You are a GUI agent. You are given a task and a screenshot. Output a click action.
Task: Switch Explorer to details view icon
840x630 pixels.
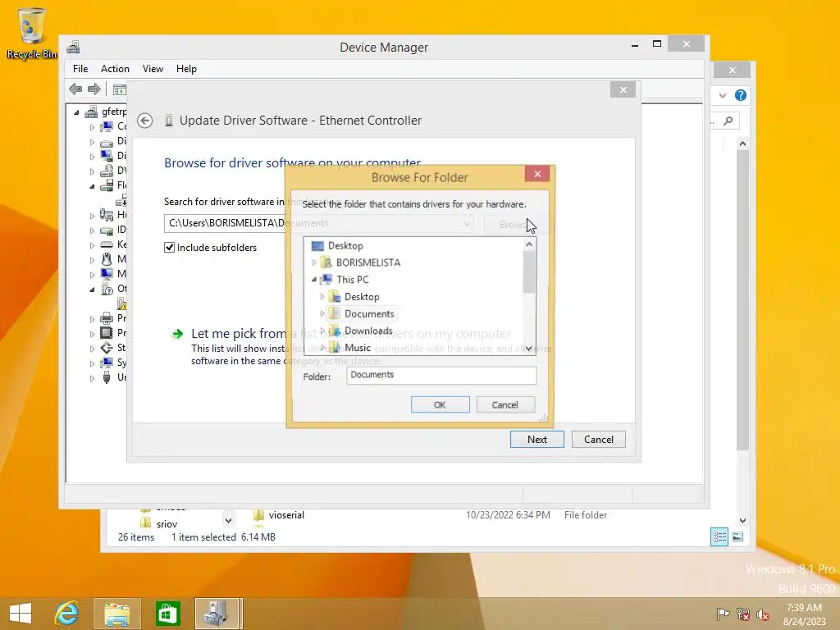(x=719, y=536)
